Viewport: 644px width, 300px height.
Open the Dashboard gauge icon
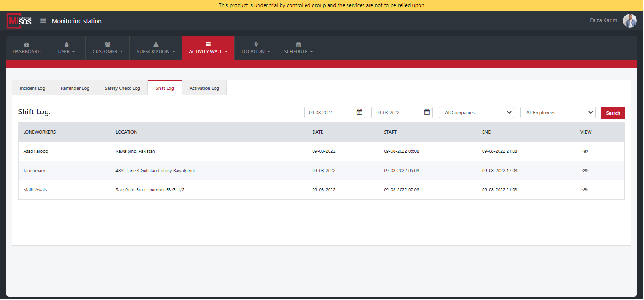coord(26,45)
